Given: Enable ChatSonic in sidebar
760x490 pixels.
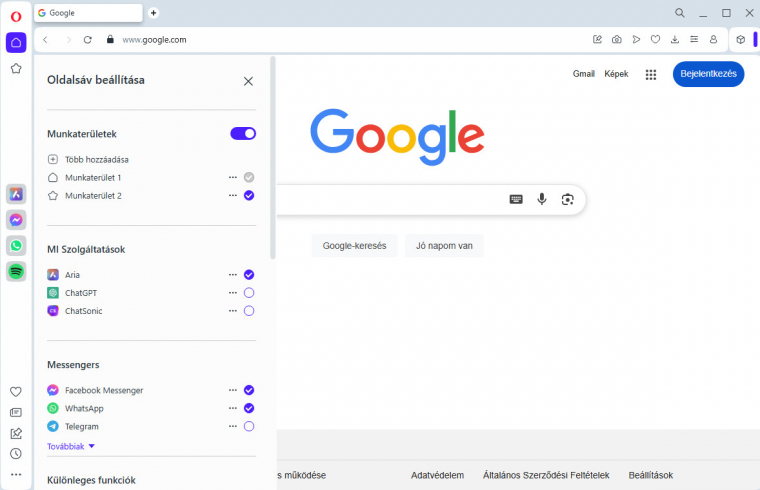Looking at the screenshot, I should pyautogui.click(x=249, y=311).
